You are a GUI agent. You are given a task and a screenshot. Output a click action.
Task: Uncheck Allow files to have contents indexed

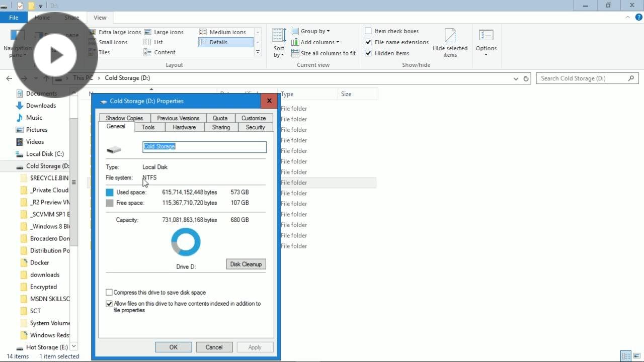(109, 304)
